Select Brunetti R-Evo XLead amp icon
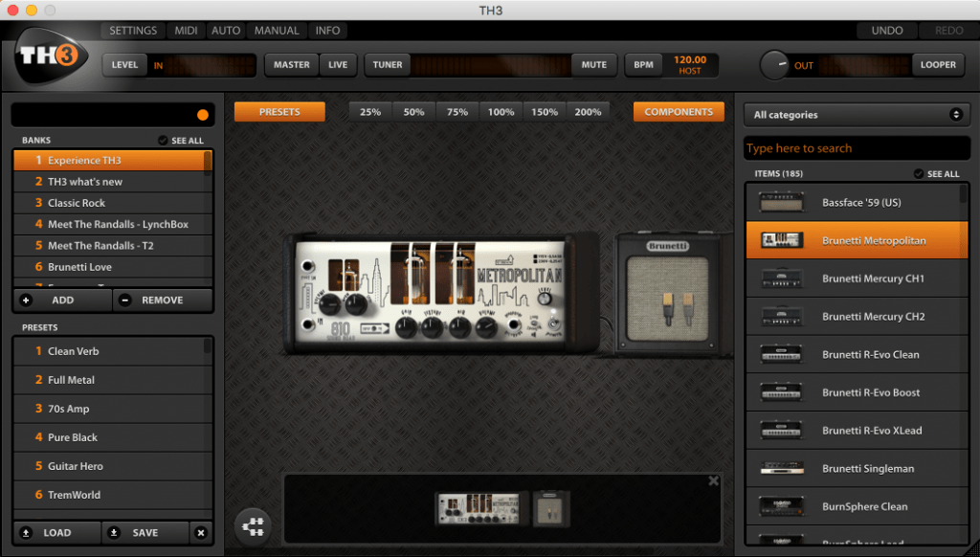 point(781,430)
